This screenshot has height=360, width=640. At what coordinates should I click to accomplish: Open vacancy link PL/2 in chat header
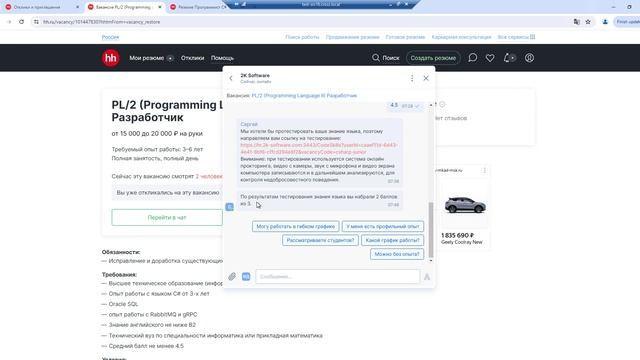point(304,96)
